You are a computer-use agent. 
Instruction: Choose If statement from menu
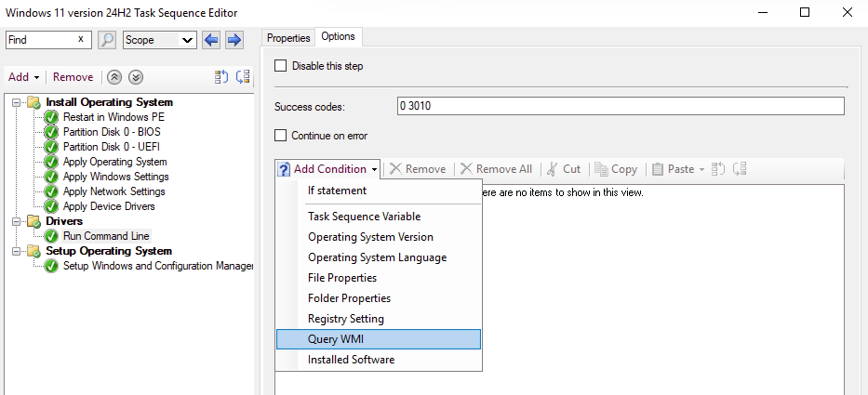(x=379, y=191)
